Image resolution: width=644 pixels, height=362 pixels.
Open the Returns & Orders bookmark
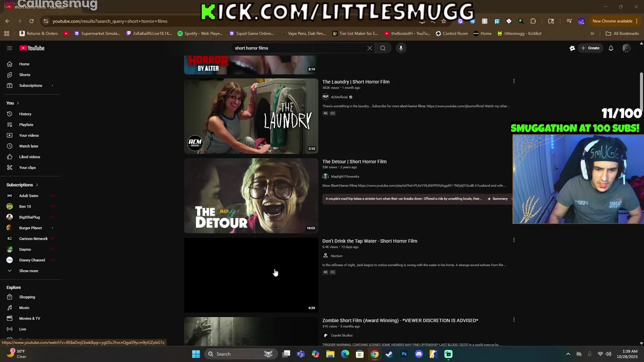(x=38, y=34)
